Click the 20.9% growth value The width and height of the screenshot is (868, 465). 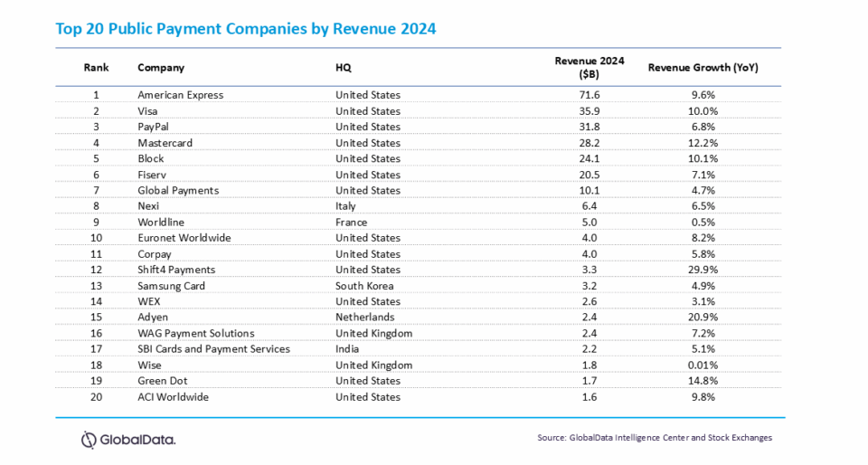(x=703, y=318)
